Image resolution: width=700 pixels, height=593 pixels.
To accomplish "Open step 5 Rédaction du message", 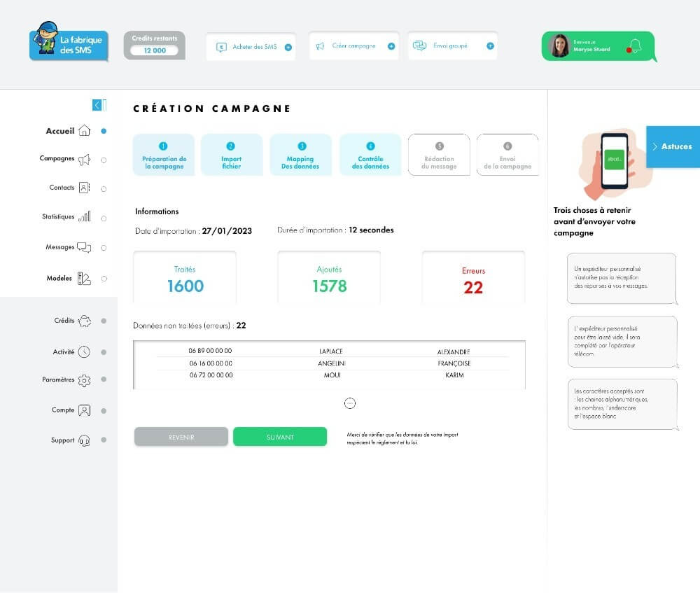I will pos(439,155).
